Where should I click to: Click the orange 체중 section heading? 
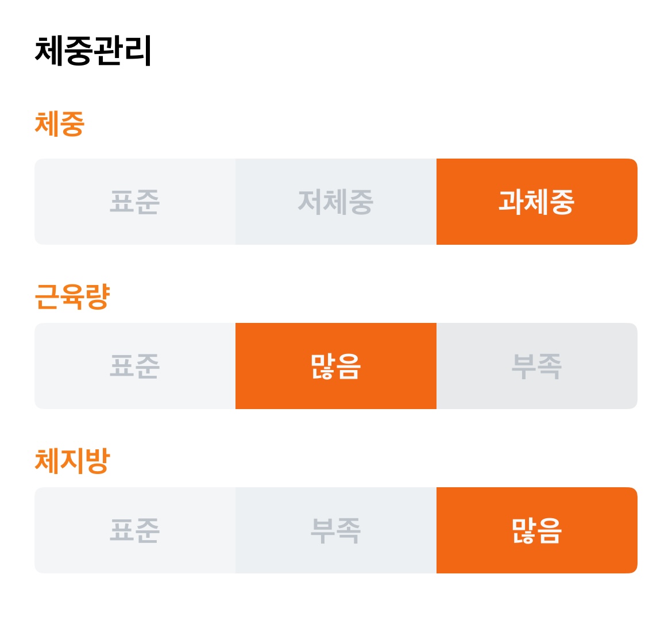click(x=60, y=124)
